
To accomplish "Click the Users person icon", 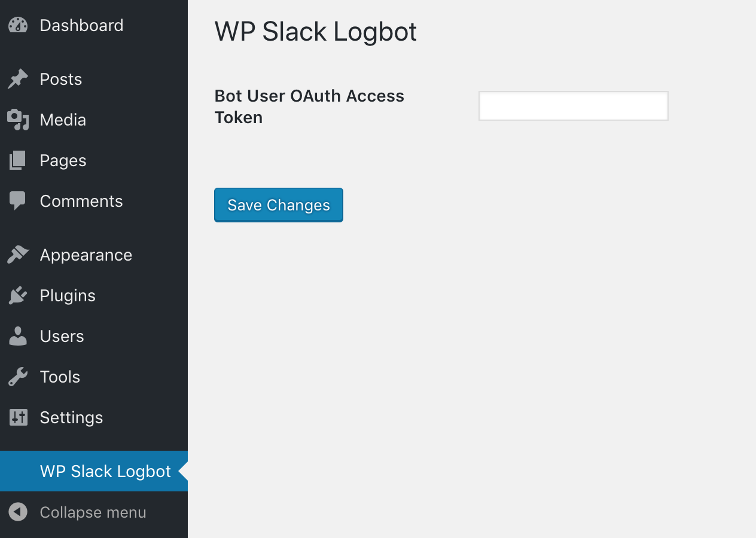I will [18, 336].
